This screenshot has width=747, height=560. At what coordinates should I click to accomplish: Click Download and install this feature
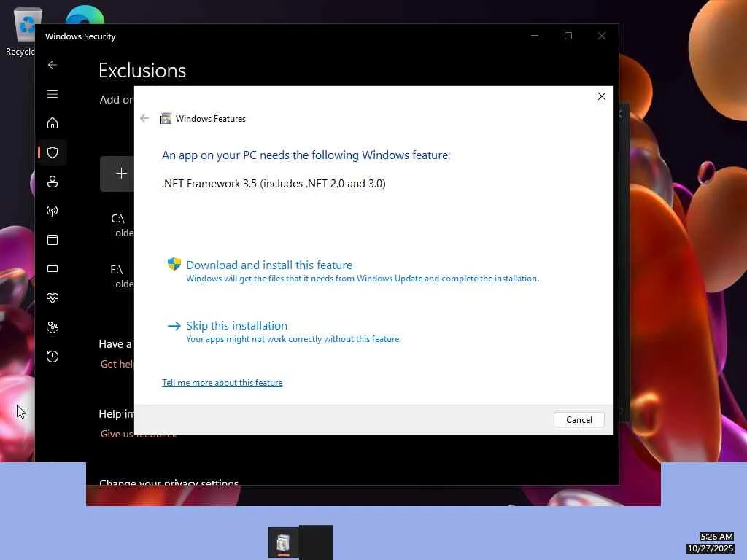(x=269, y=265)
